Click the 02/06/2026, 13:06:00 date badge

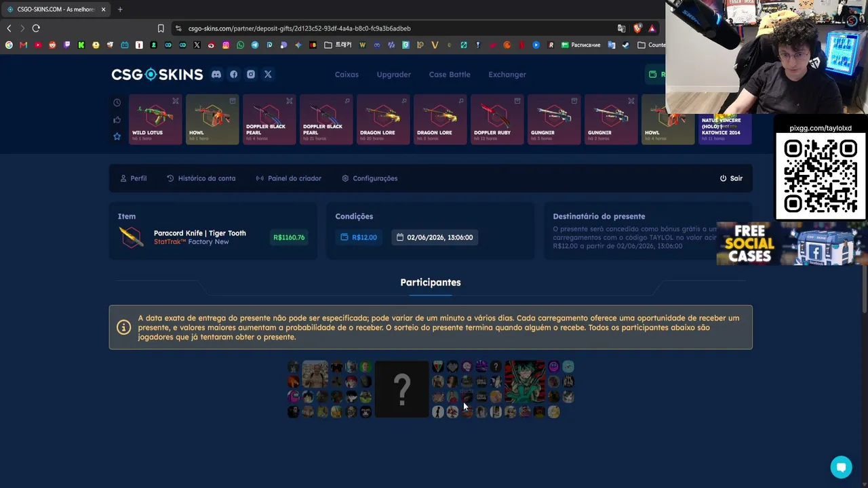point(435,237)
